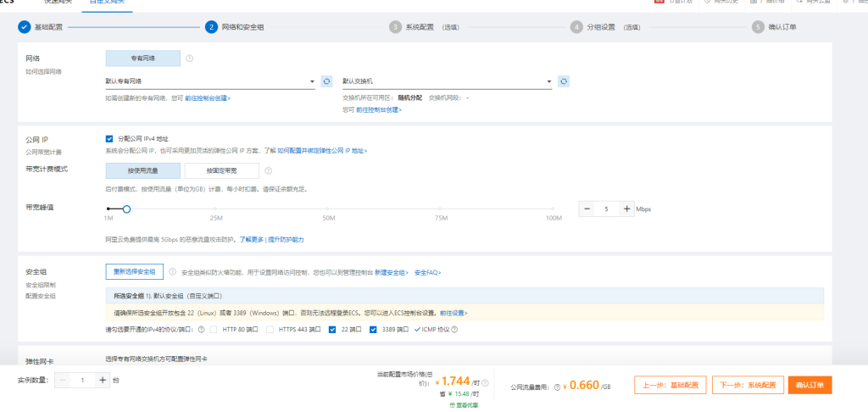Select 按固定带宽 billing mode
Screen dimensions: 868x412
point(221,170)
